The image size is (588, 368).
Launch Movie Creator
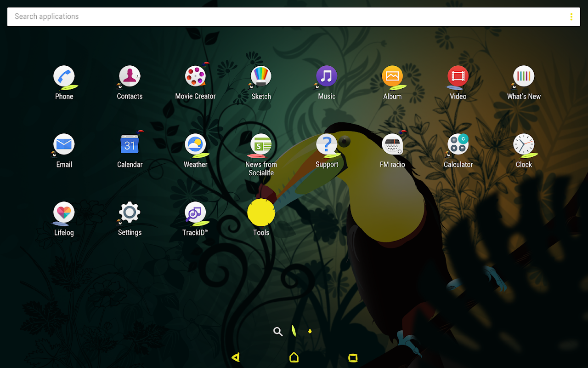195,77
